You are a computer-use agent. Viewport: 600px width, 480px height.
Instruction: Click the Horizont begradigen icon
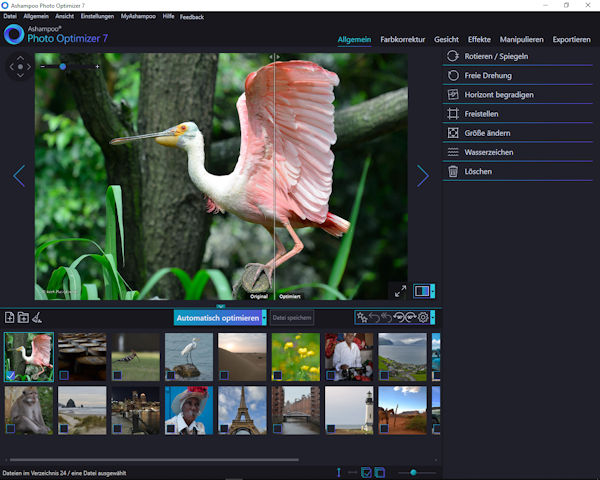coord(453,95)
